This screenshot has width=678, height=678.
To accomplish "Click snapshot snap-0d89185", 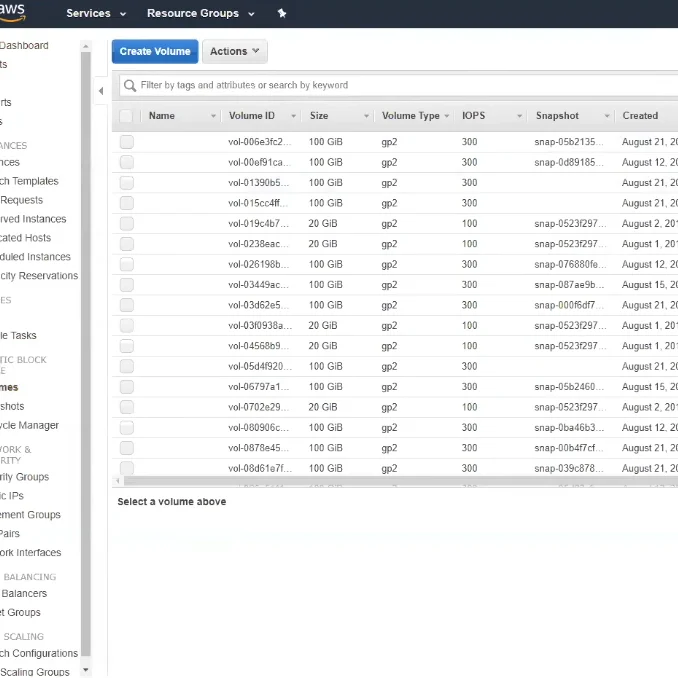I will pos(569,162).
